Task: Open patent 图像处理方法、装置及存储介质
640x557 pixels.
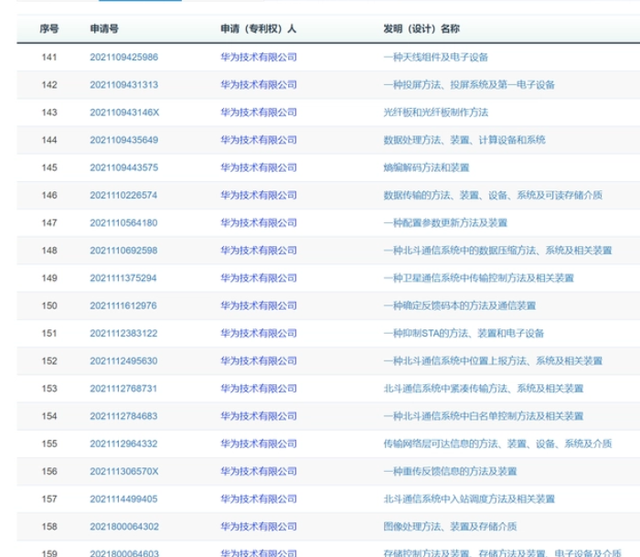Action: (450, 526)
